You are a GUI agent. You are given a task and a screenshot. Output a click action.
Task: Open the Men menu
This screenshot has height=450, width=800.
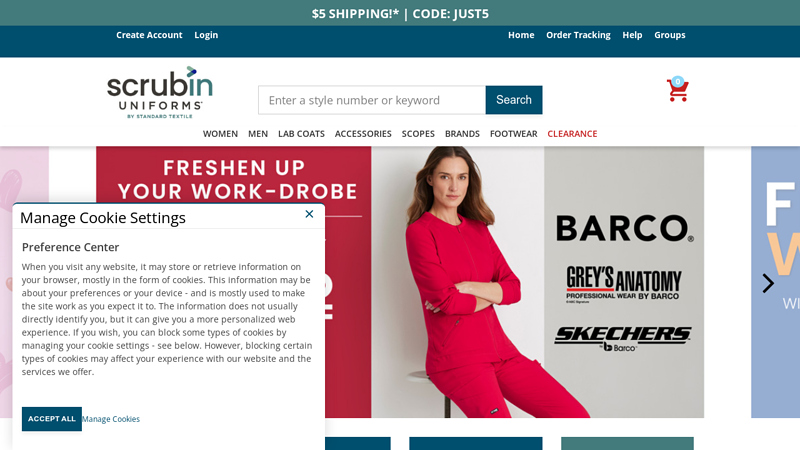[x=258, y=134]
